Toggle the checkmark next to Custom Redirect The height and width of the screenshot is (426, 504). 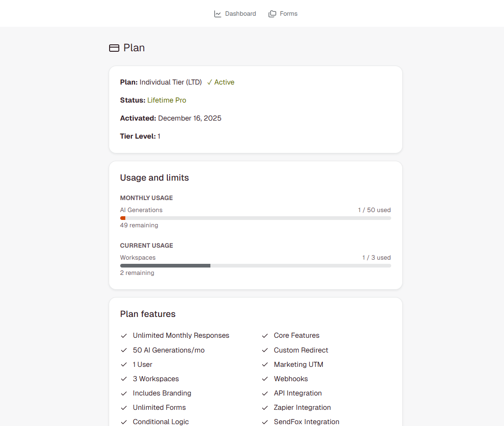264,350
